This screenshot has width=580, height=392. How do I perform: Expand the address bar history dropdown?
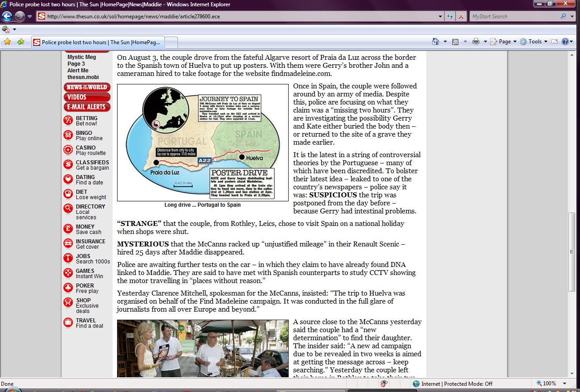coord(441,17)
